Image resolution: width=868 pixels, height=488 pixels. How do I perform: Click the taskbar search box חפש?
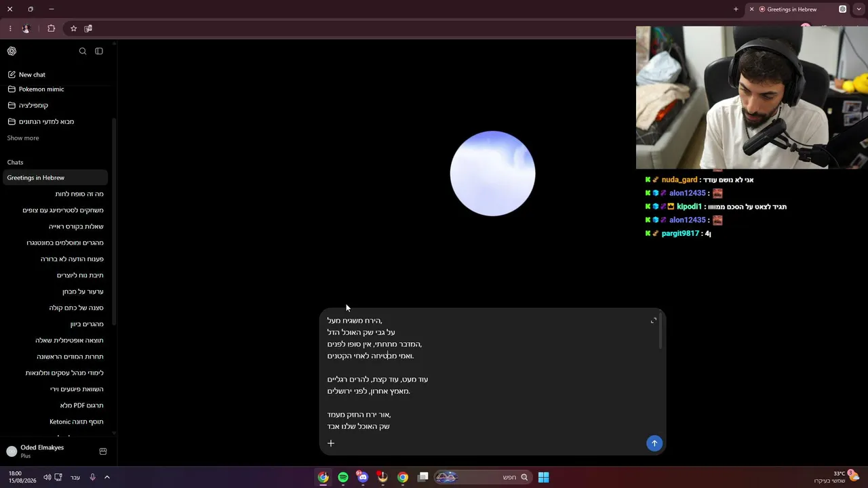[483, 477]
